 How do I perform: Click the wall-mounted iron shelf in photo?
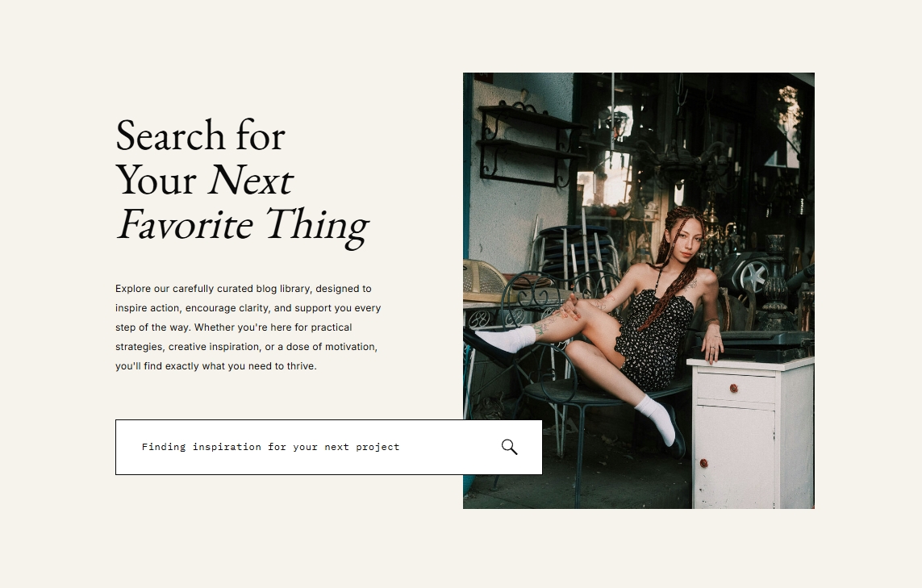525,144
